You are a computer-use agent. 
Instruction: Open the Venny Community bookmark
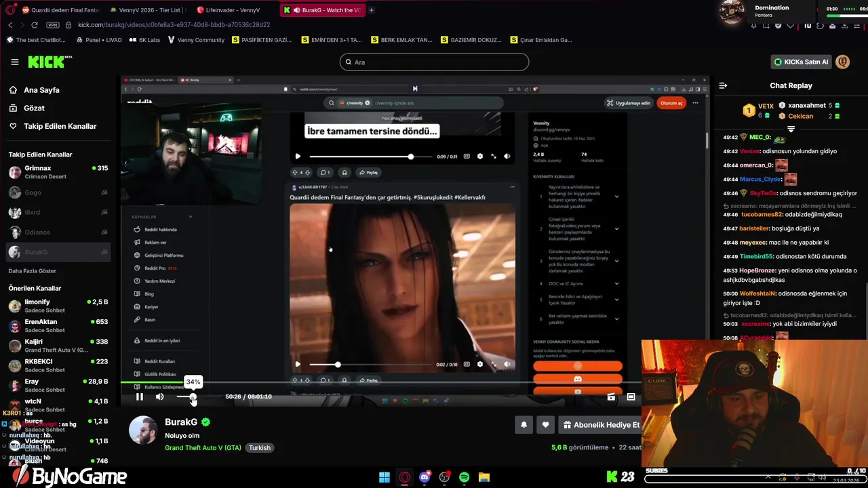[x=196, y=40]
